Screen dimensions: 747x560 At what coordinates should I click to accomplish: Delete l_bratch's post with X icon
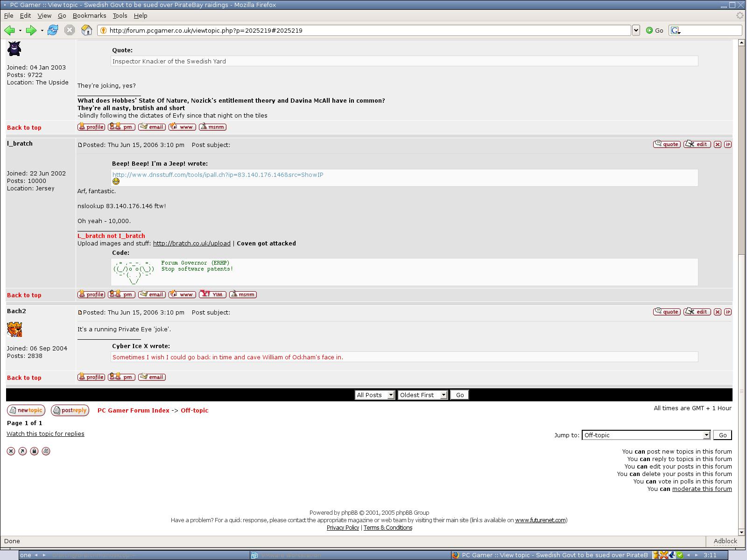pyautogui.click(x=718, y=145)
